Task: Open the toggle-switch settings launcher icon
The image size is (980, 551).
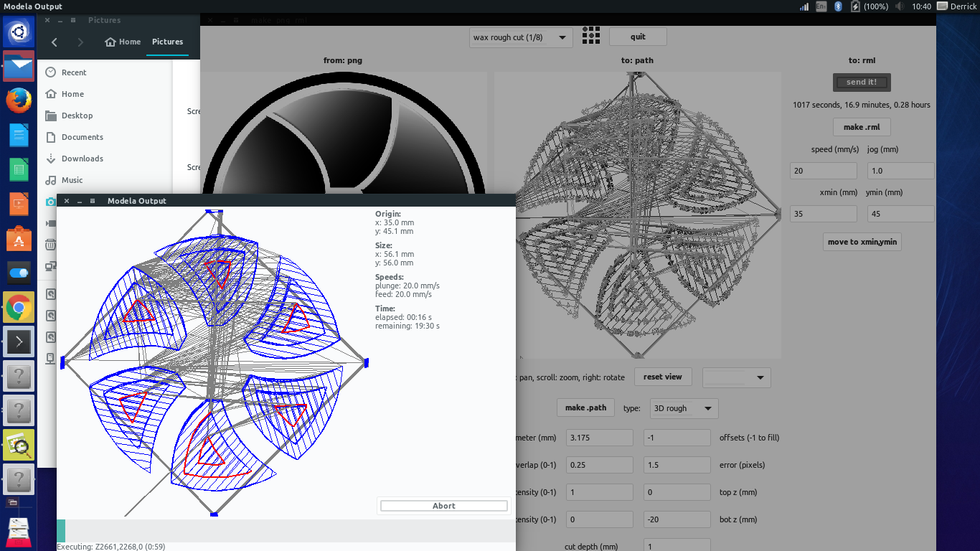Action: pyautogui.click(x=19, y=273)
